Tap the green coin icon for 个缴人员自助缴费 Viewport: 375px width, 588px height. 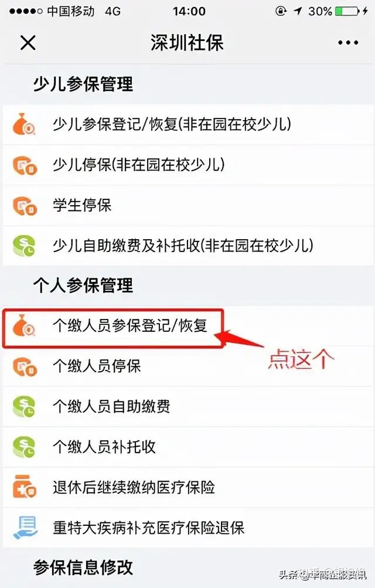click(x=24, y=406)
